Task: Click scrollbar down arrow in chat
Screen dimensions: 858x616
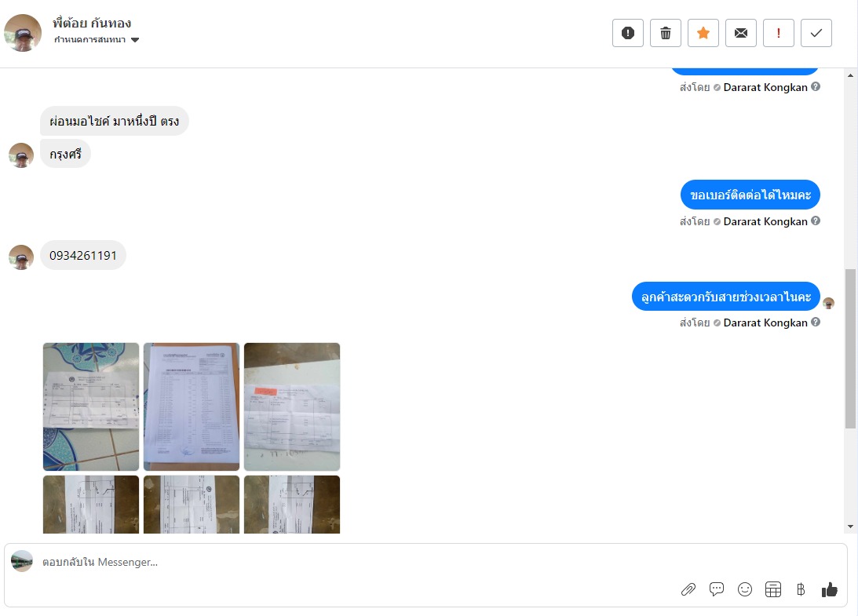Action: (850, 527)
